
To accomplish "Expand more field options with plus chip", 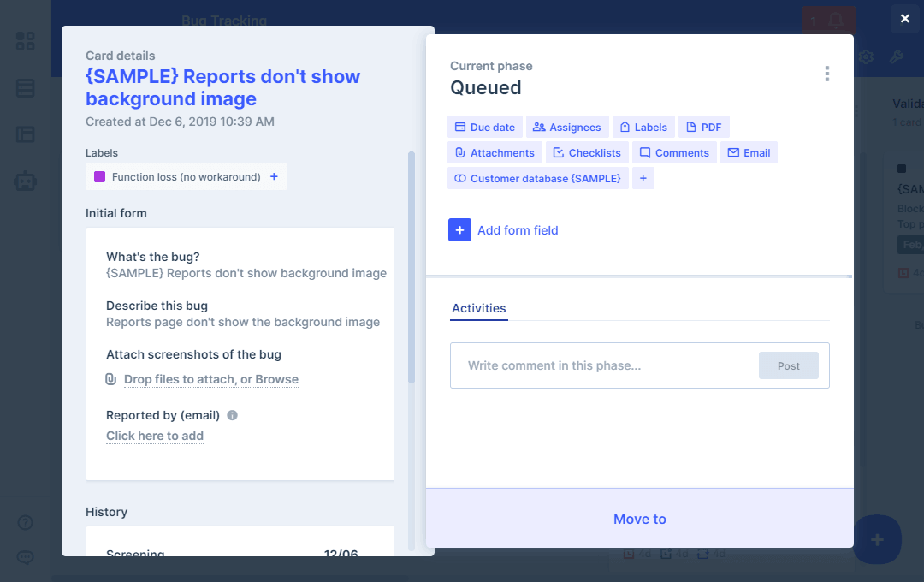I will (643, 179).
